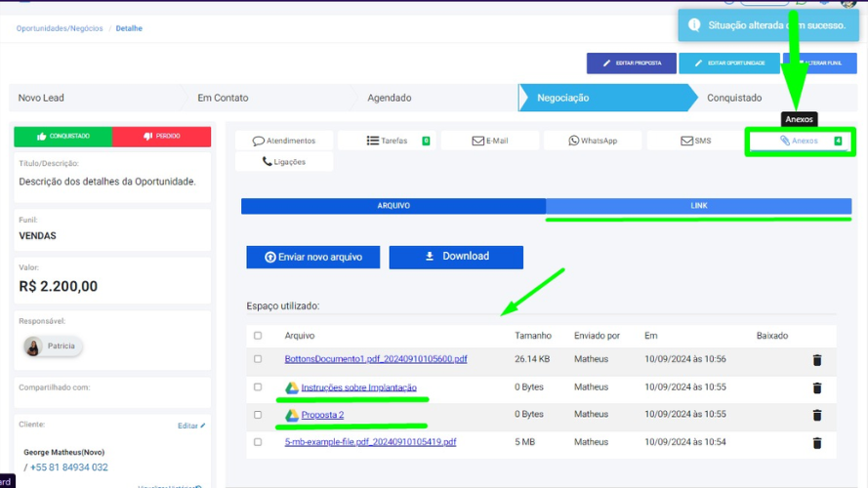Click the Conquistado thumbs-up button
868x488 pixels.
[63, 137]
